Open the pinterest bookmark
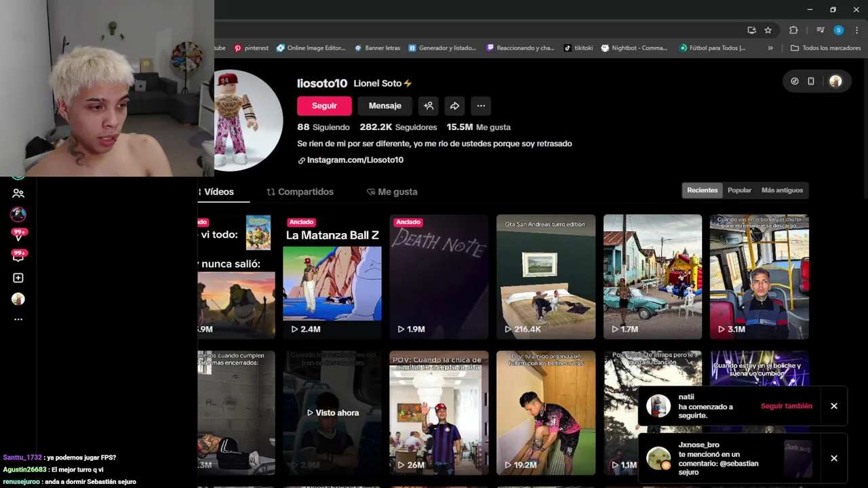 point(251,48)
